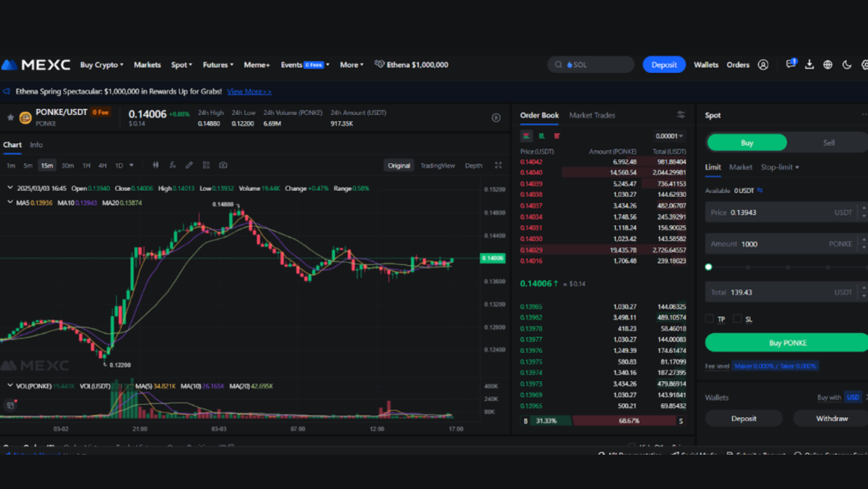Click the search magnifier icon

pyautogui.click(x=558, y=64)
